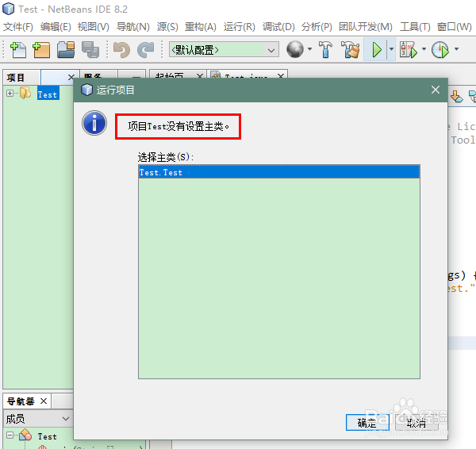
Task: Click the Test project folder icon
Action: [x=25, y=93]
